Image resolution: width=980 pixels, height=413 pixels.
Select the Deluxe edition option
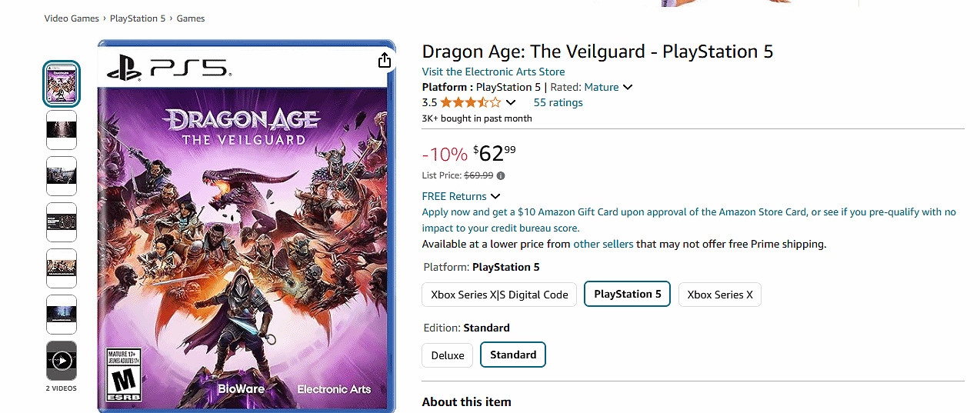(x=447, y=355)
